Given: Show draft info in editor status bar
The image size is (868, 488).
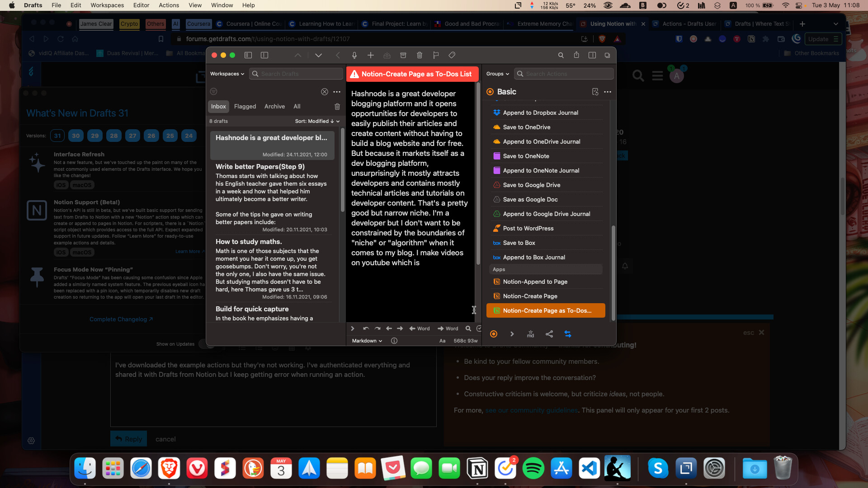Looking at the screenshot, I should pos(394,341).
